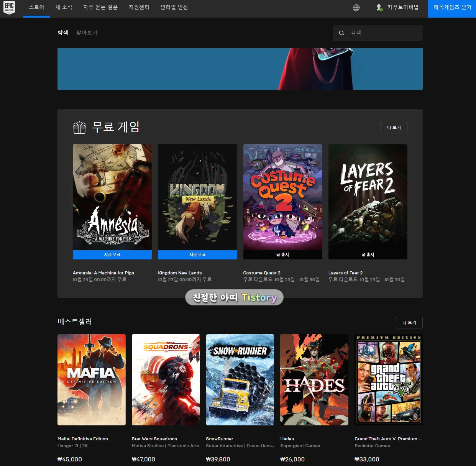The height and width of the screenshot is (466, 476).
Task: Open Costume Quest 2 cover art
Action: 283,197
